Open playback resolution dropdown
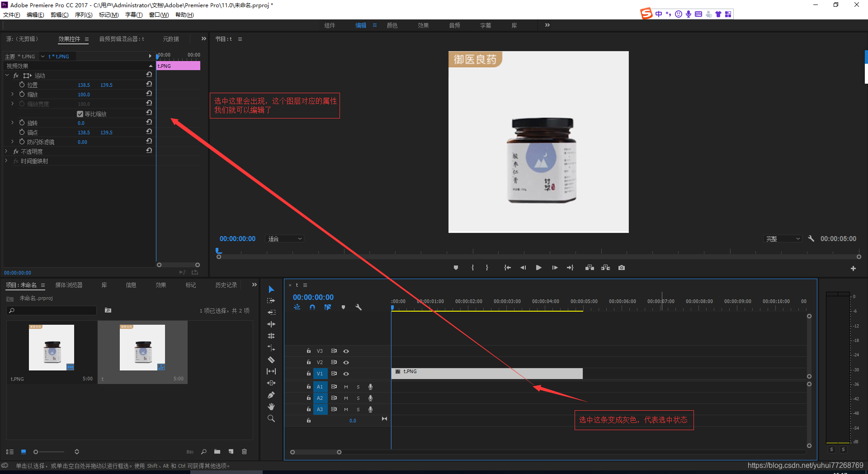The height and width of the screenshot is (474, 868). [x=783, y=239]
